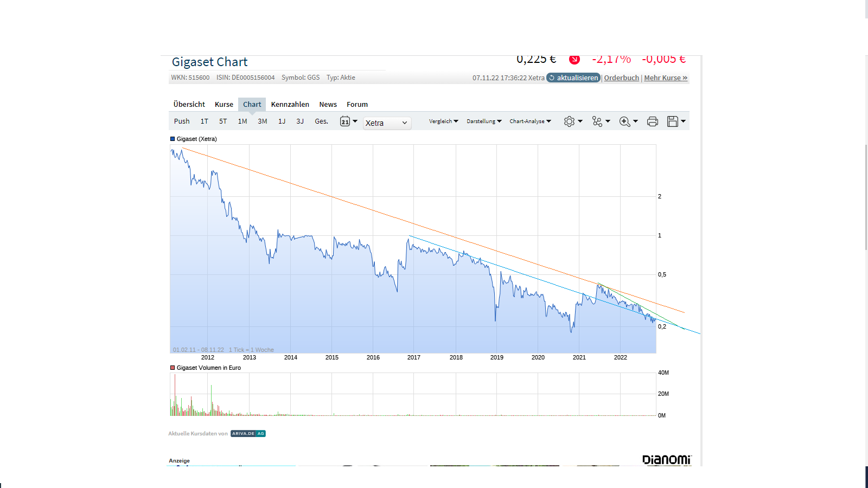Open the Orderbuch link
868x488 pixels.
coord(622,78)
